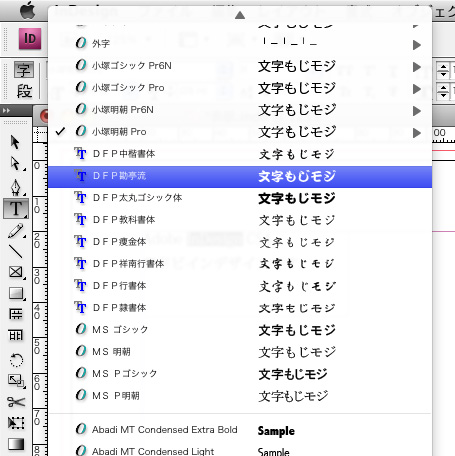Choose font ＤＦＰ祥南行書体
The width and height of the screenshot is (455, 456).
pos(240,264)
